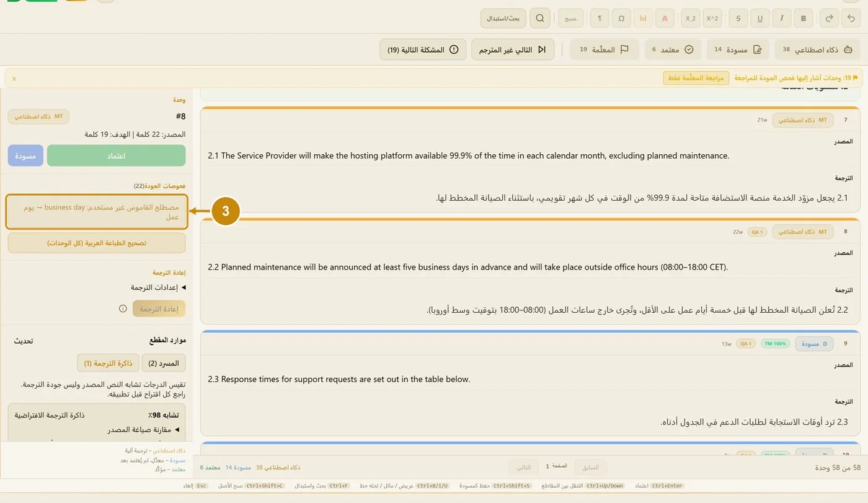Expand إعدادات الترجمة settings
This screenshot has width=868, height=503.
(x=158, y=287)
